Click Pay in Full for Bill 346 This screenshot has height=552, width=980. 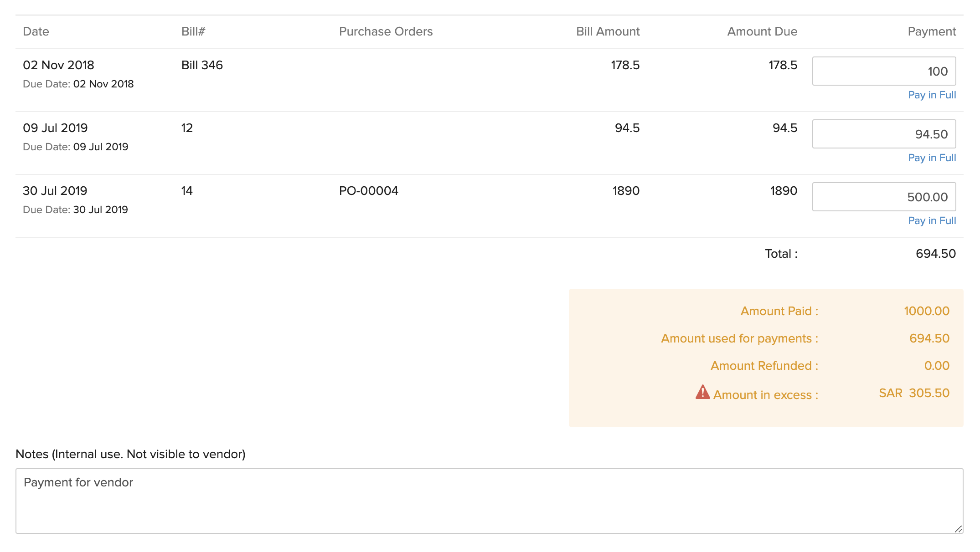pos(931,95)
